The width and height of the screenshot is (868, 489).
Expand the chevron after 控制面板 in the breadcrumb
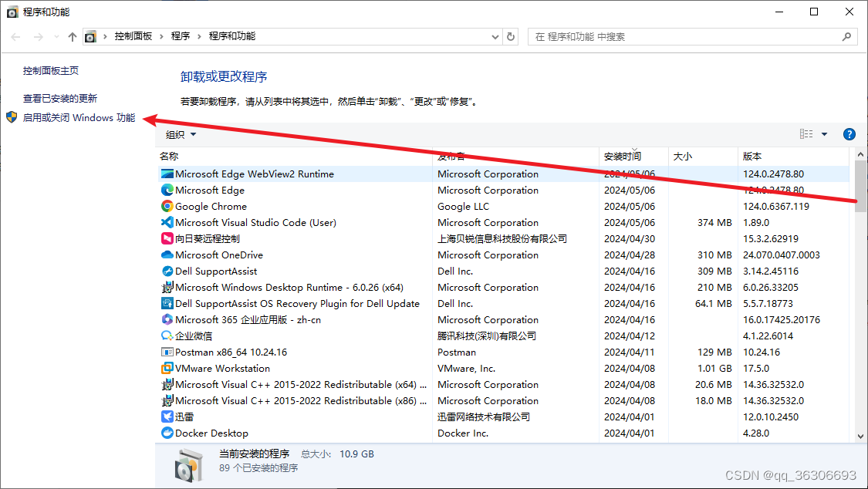point(161,36)
